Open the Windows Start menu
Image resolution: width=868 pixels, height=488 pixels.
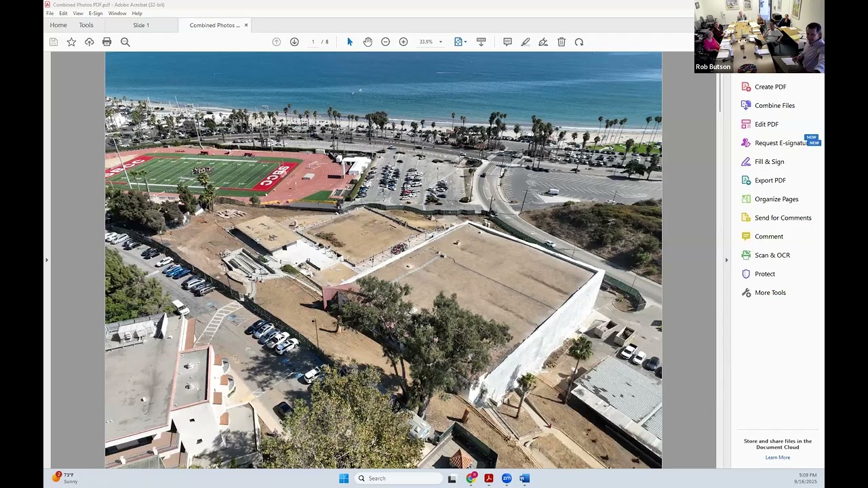click(x=344, y=479)
